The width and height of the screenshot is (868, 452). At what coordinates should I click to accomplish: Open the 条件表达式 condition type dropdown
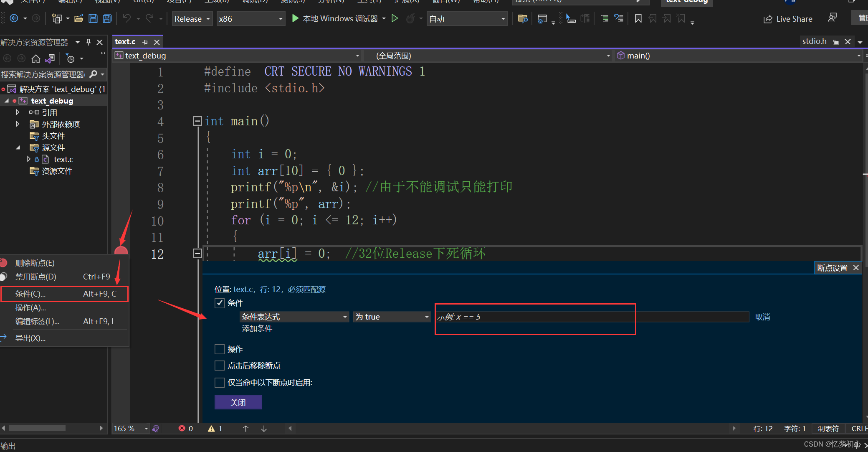click(x=294, y=317)
